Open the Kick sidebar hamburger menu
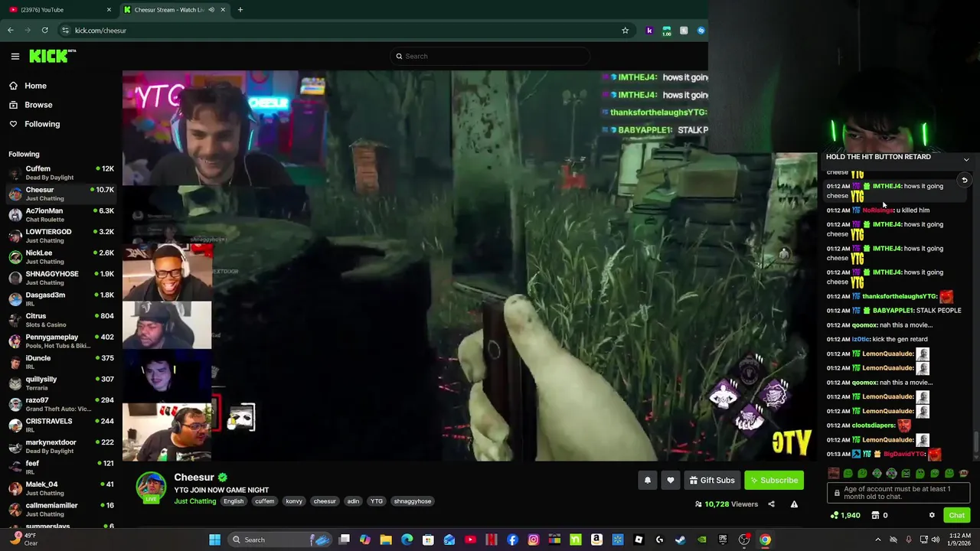The image size is (980, 551). tap(15, 56)
